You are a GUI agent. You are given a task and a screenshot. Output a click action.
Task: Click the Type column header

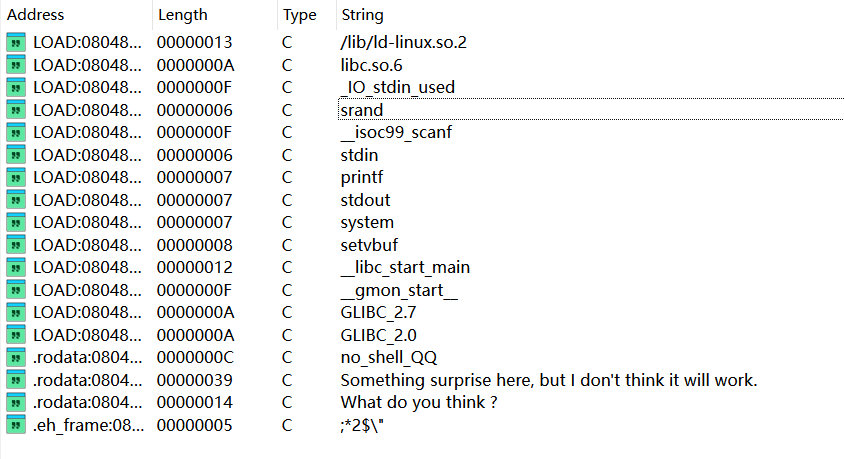pos(300,15)
